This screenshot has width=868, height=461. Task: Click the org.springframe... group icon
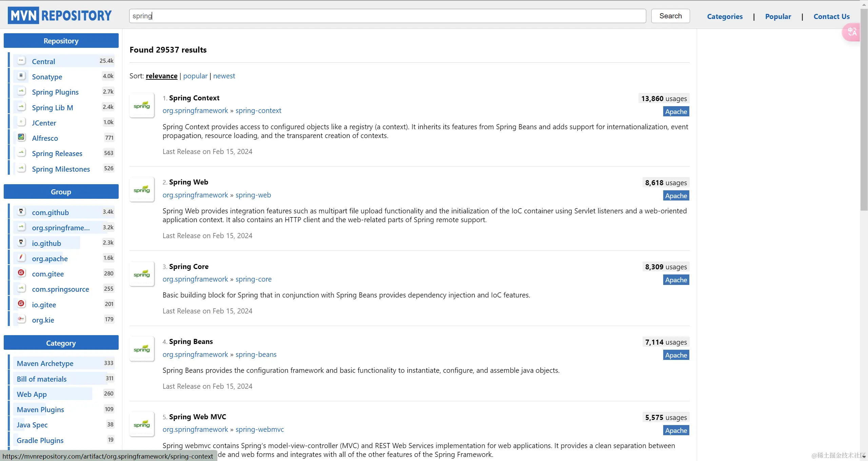pos(21,227)
